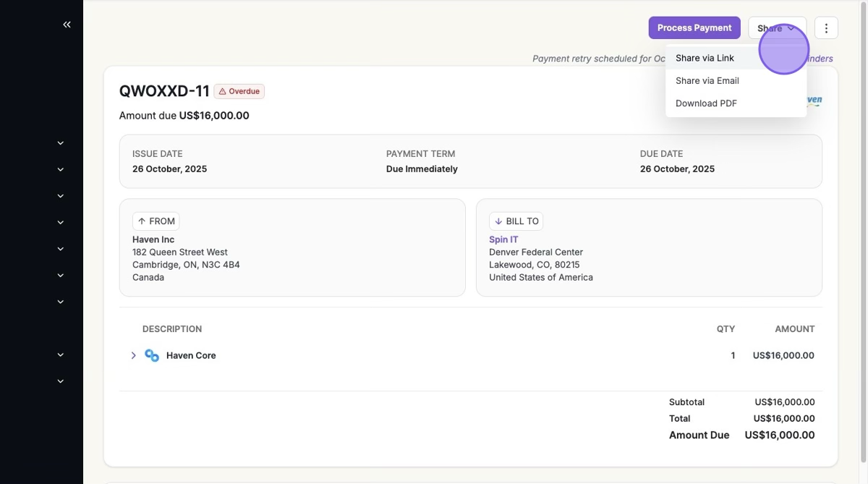This screenshot has height=484, width=868.
Task: Click the Haven Core product icon
Action: tap(152, 355)
